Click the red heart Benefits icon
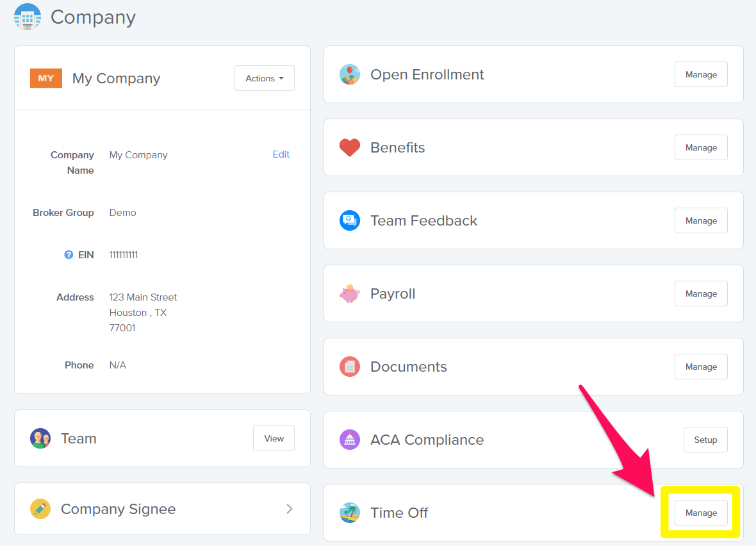The width and height of the screenshot is (756, 546). click(x=350, y=147)
